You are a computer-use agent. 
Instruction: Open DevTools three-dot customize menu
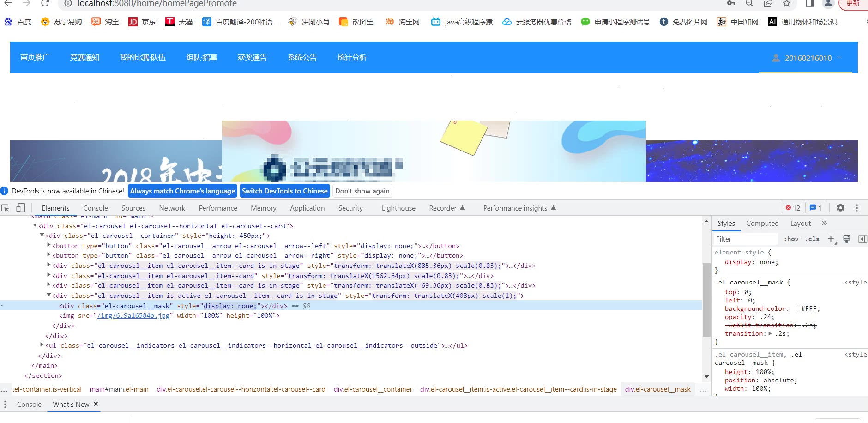click(857, 208)
